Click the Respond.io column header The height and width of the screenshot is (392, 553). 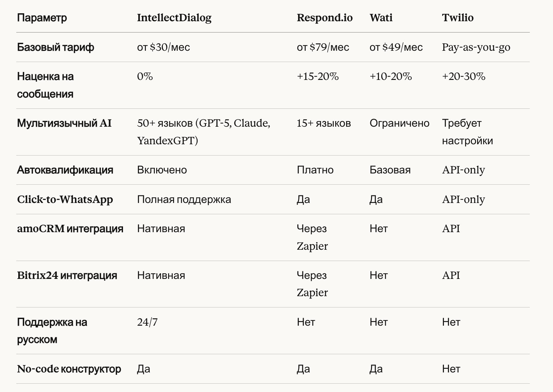pos(325,18)
